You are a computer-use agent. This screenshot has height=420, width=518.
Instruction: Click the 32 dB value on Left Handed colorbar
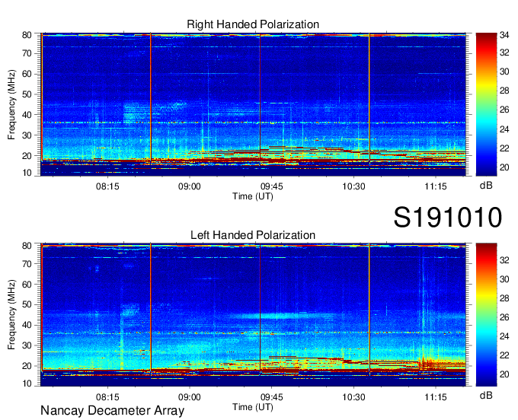click(x=504, y=260)
